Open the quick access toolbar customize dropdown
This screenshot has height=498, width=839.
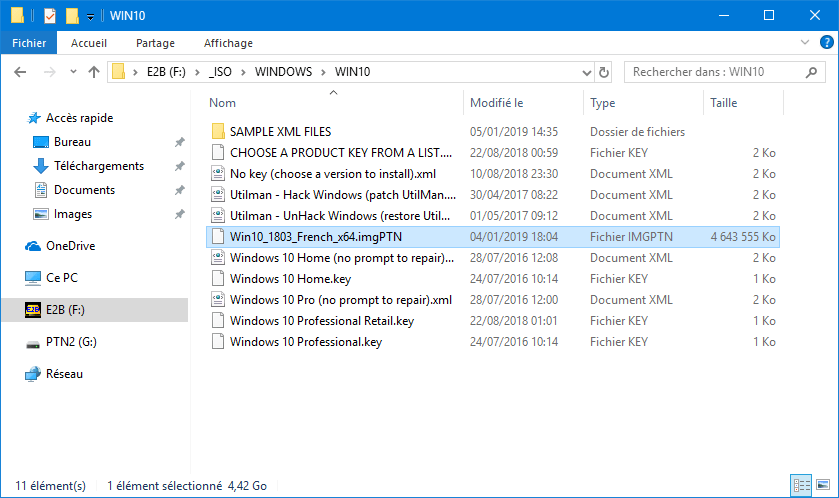[90, 17]
